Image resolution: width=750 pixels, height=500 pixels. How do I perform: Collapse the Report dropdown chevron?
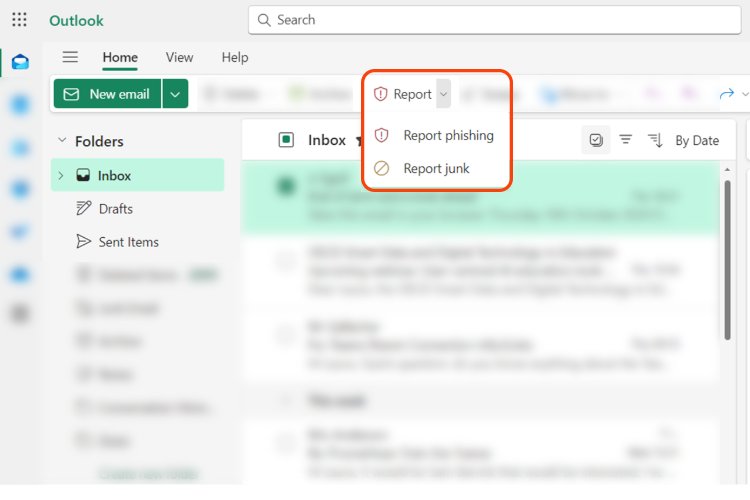(x=443, y=94)
